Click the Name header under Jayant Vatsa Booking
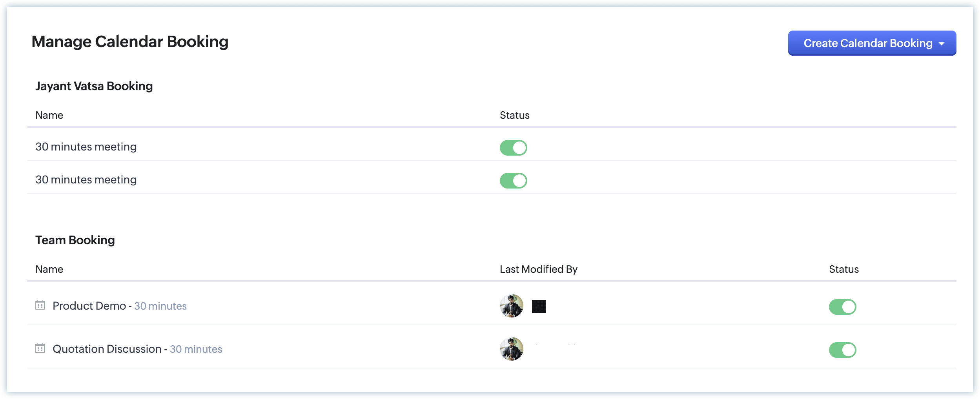 coord(49,115)
